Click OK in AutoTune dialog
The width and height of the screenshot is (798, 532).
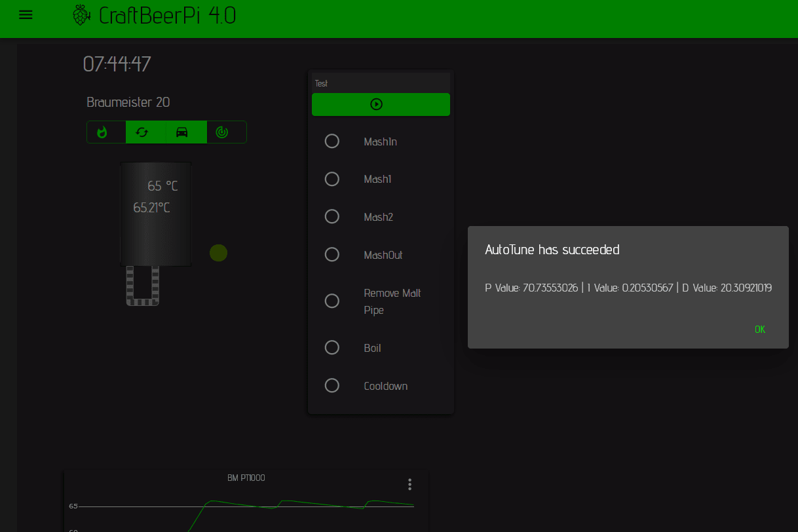click(760, 330)
